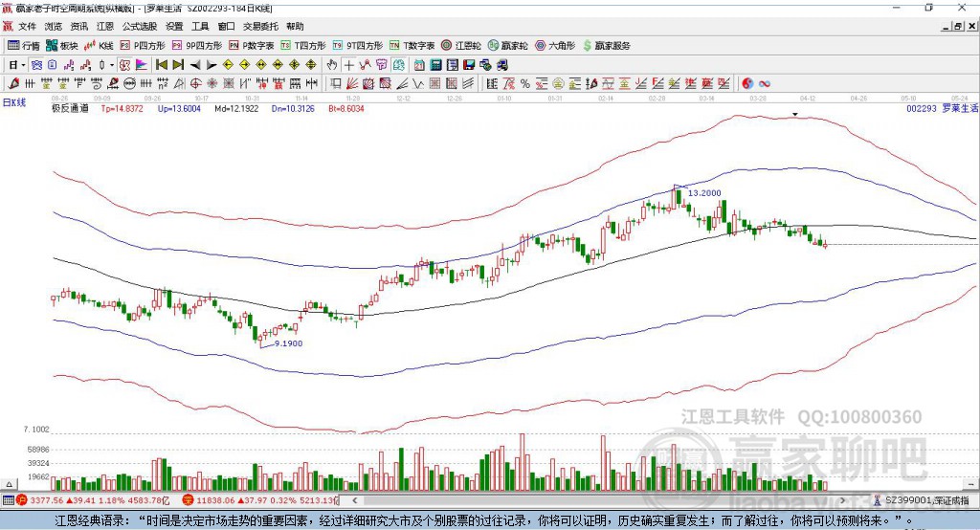Click the Tp=14.8372 indicator value
The image size is (980, 530).
pyautogui.click(x=122, y=108)
